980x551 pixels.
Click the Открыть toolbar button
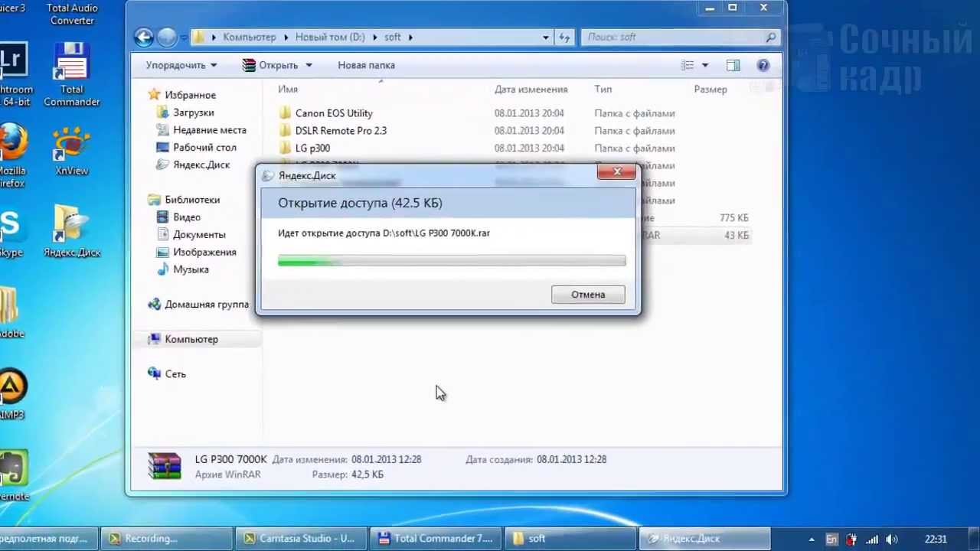270,65
